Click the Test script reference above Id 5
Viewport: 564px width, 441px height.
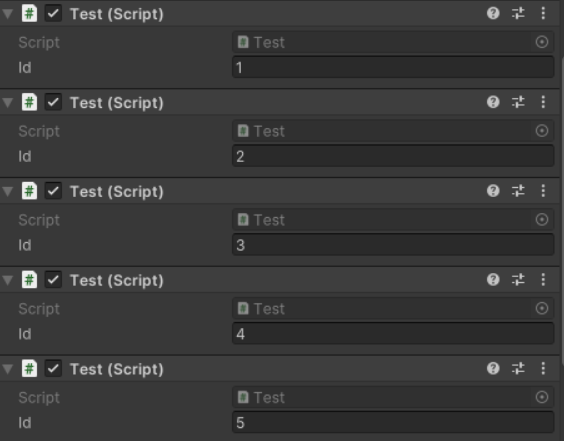383,397
